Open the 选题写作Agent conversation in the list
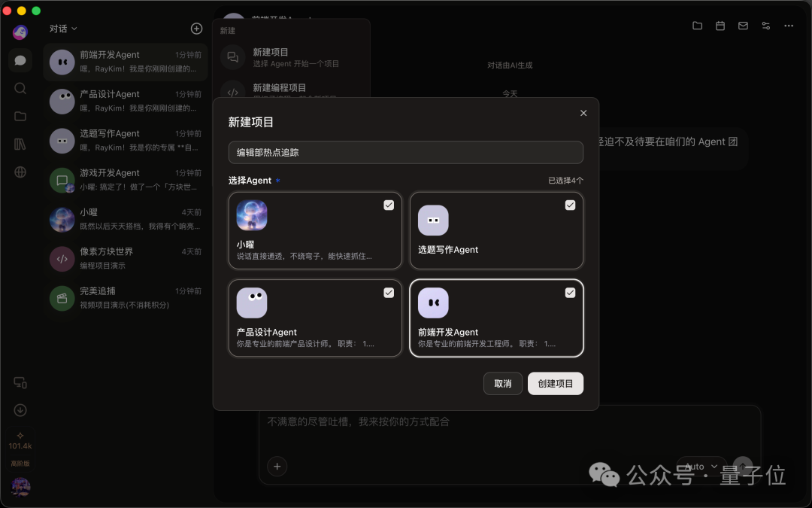This screenshot has height=508, width=812. click(126, 141)
